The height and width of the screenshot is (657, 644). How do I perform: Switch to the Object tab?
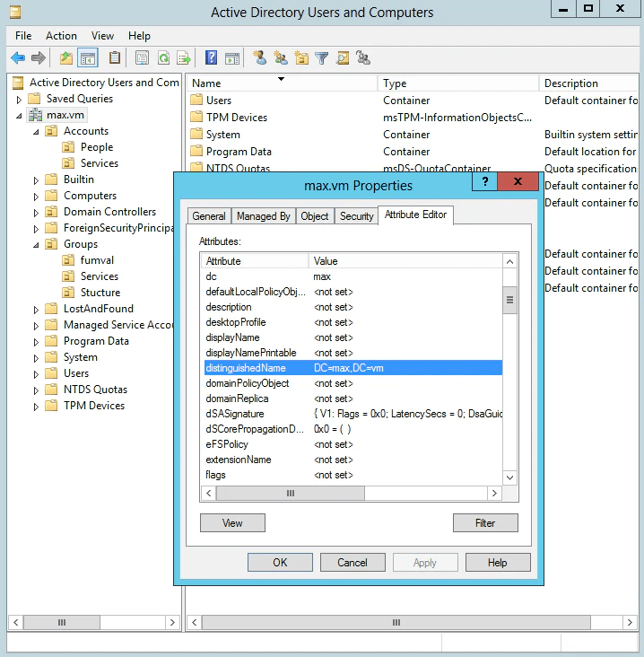tap(315, 216)
